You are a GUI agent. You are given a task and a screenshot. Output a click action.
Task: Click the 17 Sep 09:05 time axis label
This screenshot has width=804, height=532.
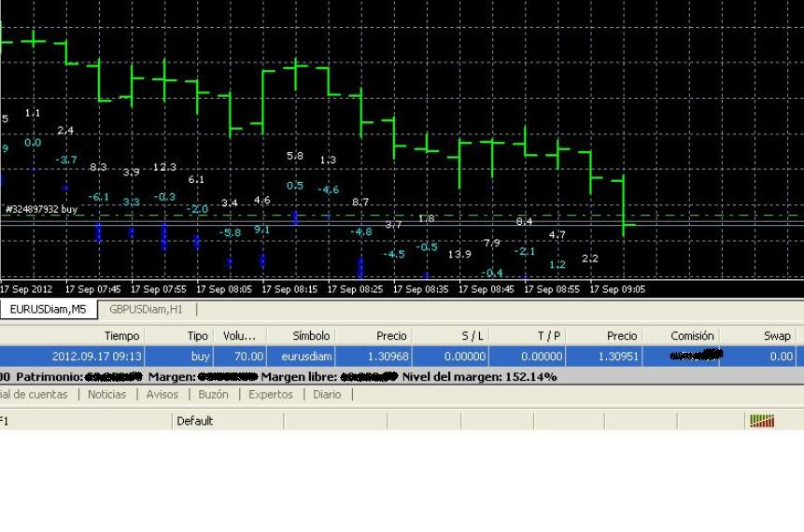pos(617,289)
